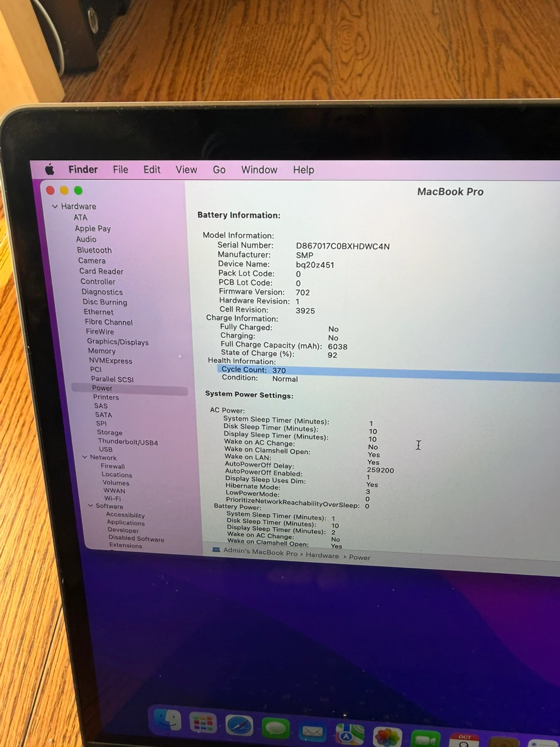This screenshot has height=747, width=560.
Task: Select Apple Pay in the sidebar
Action: tap(93, 228)
